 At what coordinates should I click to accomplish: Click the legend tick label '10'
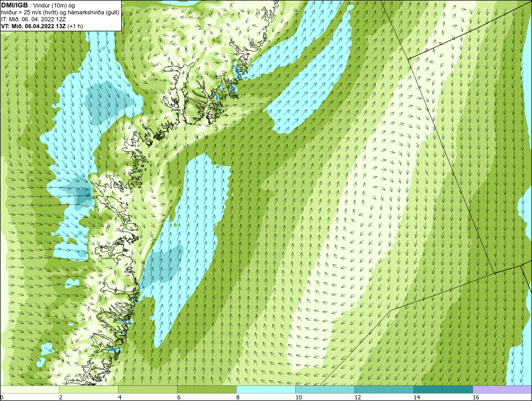point(298,397)
